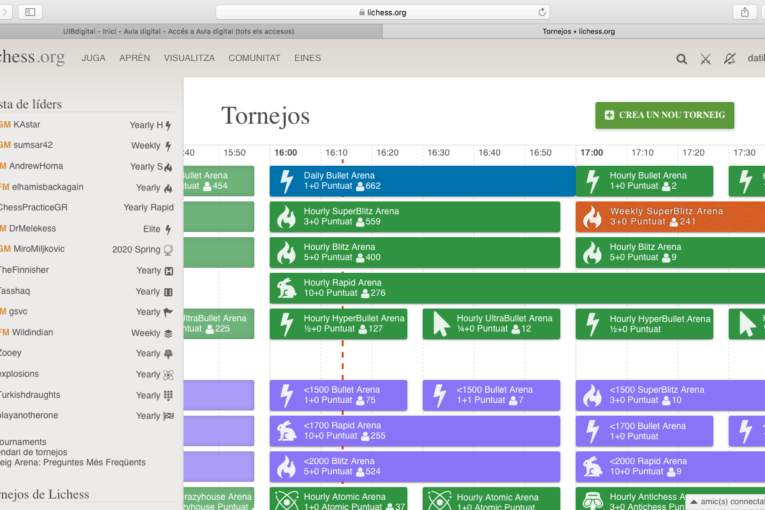The height and width of the screenshot is (510, 765).
Task: Open the <2000 Rapid Arena tournament
Action: click(670, 467)
